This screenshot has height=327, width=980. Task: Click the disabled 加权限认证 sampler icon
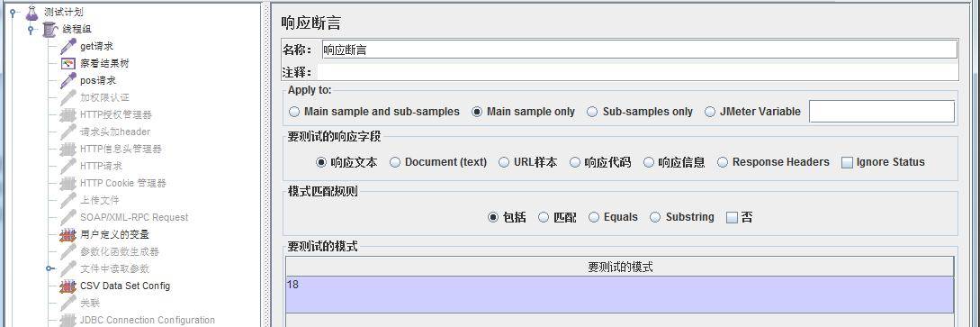68,97
